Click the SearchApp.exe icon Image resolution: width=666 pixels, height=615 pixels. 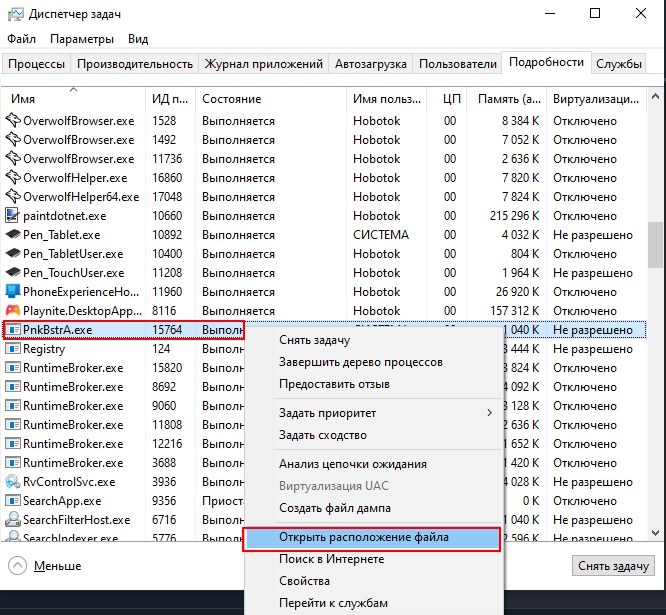[x=13, y=501]
